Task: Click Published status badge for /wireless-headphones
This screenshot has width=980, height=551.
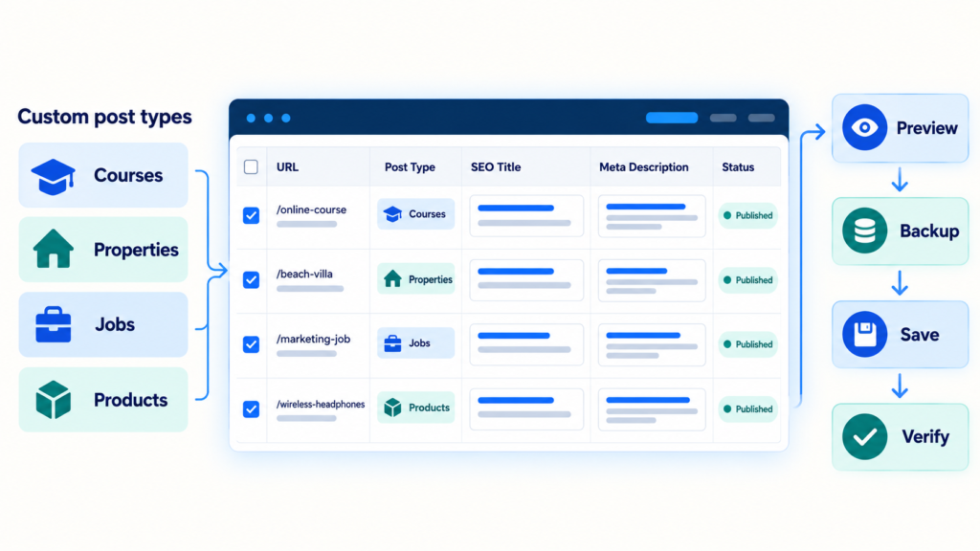Action: click(x=747, y=409)
